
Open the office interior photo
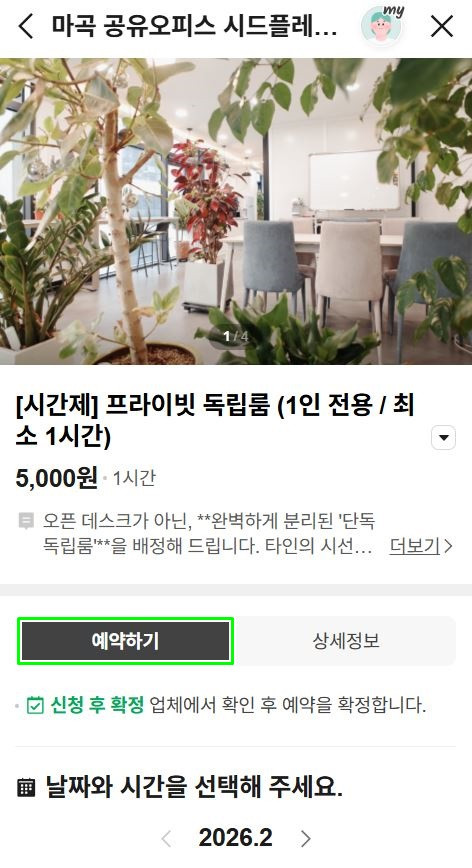coord(236,211)
